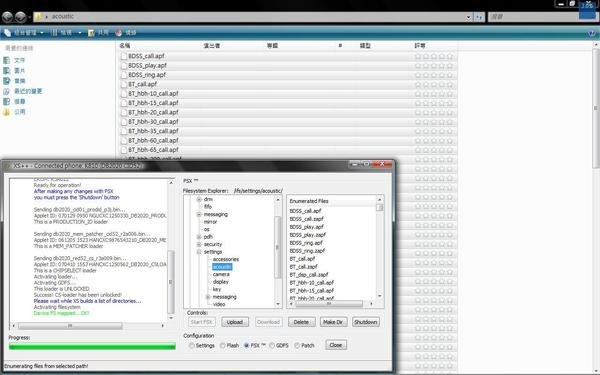
Task: Select the Flash configuration radio button
Action: (223, 346)
